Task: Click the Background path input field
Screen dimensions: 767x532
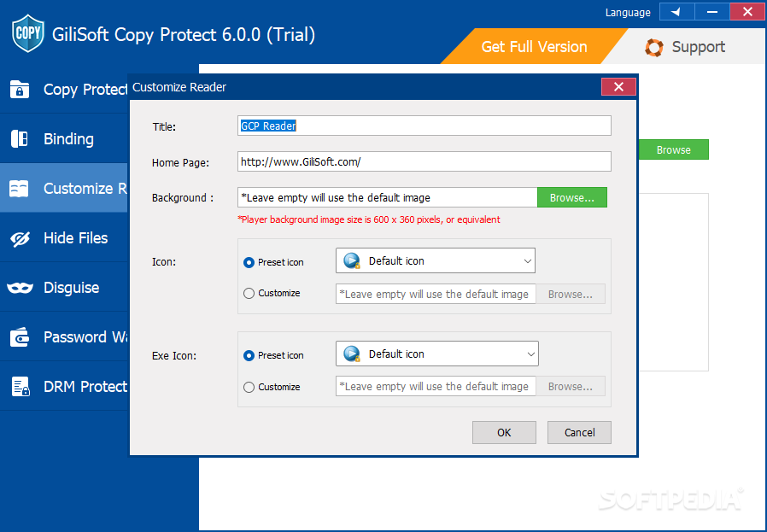Action: [x=388, y=197]
